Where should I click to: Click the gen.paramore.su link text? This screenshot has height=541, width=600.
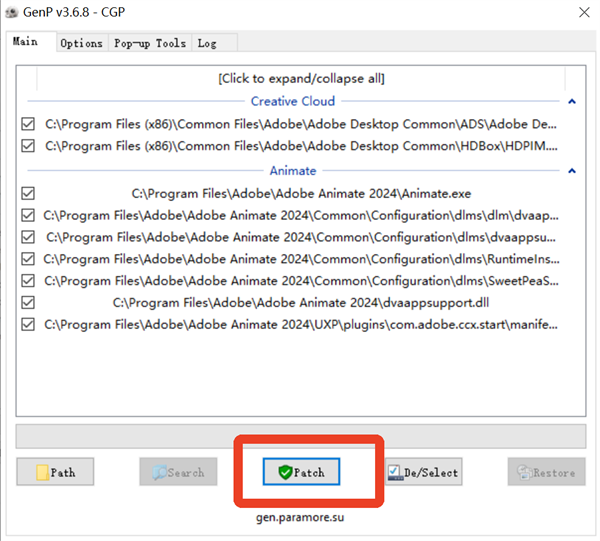pyautogui.click(x=300, y=517)
